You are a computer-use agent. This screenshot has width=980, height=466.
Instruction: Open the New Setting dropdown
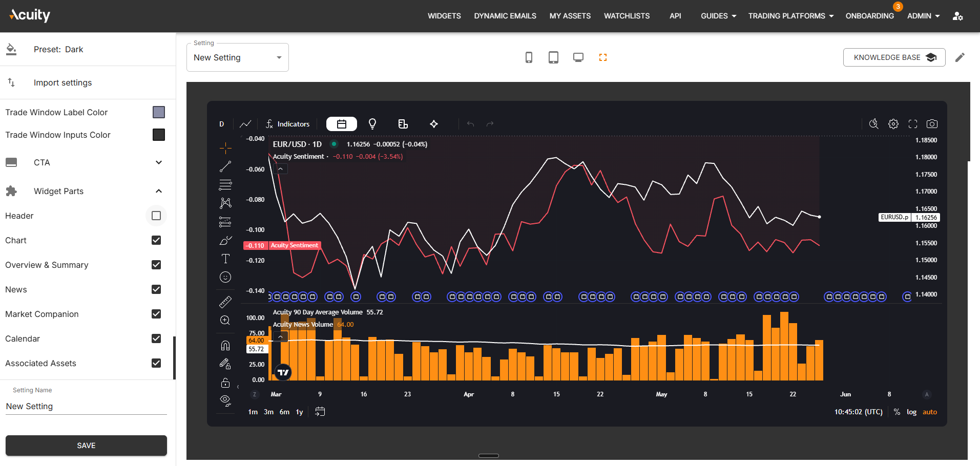[x=238, y=57]
